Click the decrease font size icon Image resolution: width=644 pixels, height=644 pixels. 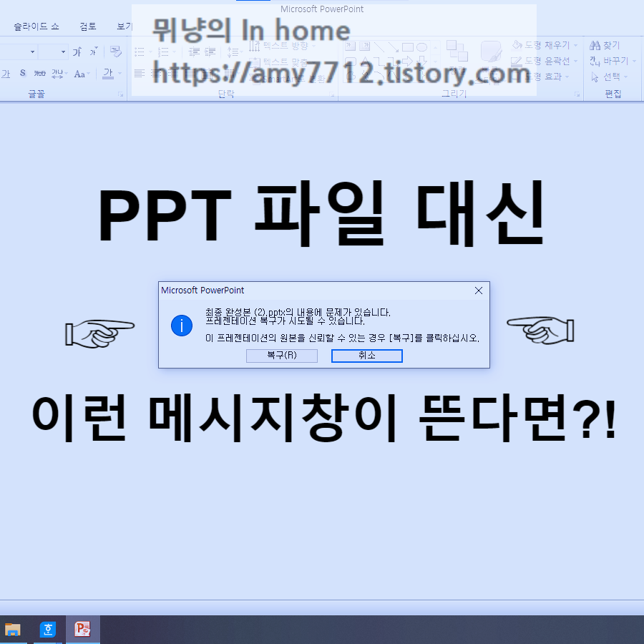(x=93, y=52)
